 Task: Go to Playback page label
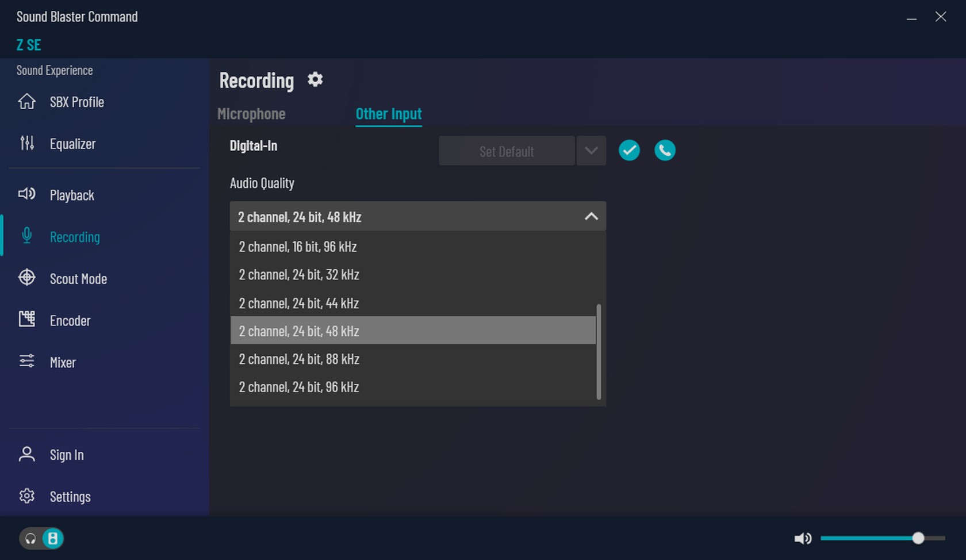(x=72, y=195)
